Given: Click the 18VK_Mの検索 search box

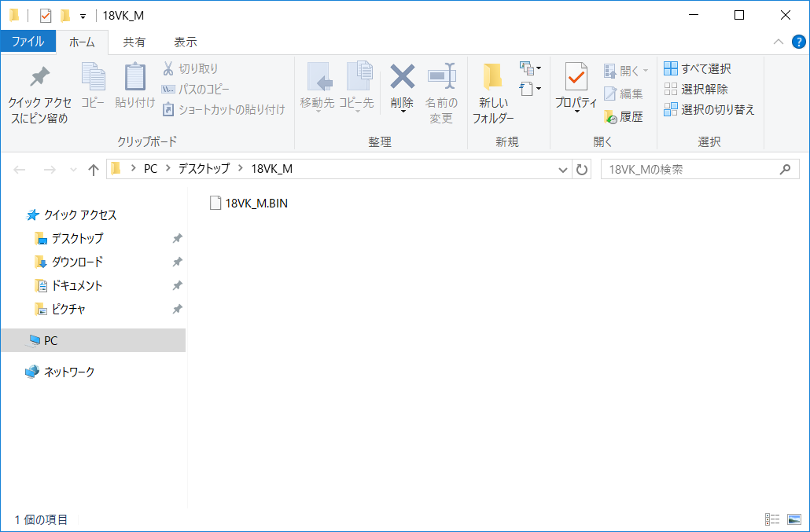Looking at the screenshot, I should (690, 170).
